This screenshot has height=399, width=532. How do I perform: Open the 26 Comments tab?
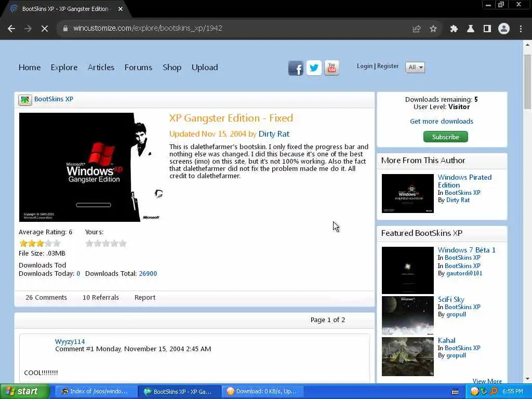point(46,298)
